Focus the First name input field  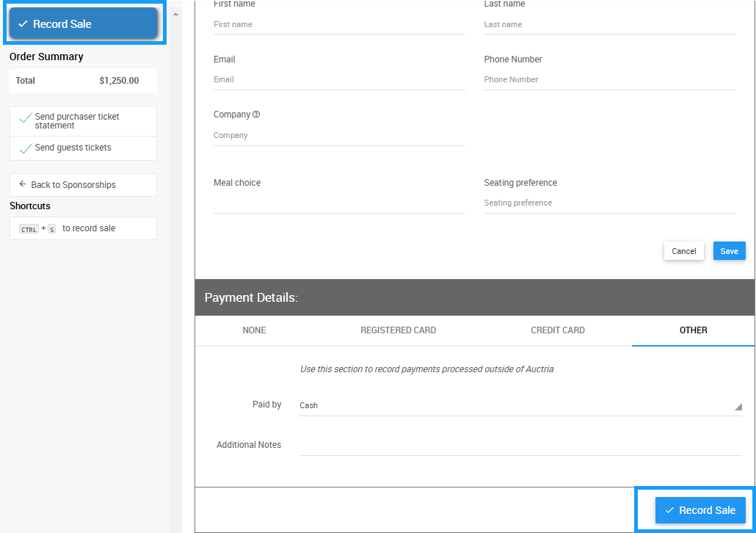click(x=339, y=24)
